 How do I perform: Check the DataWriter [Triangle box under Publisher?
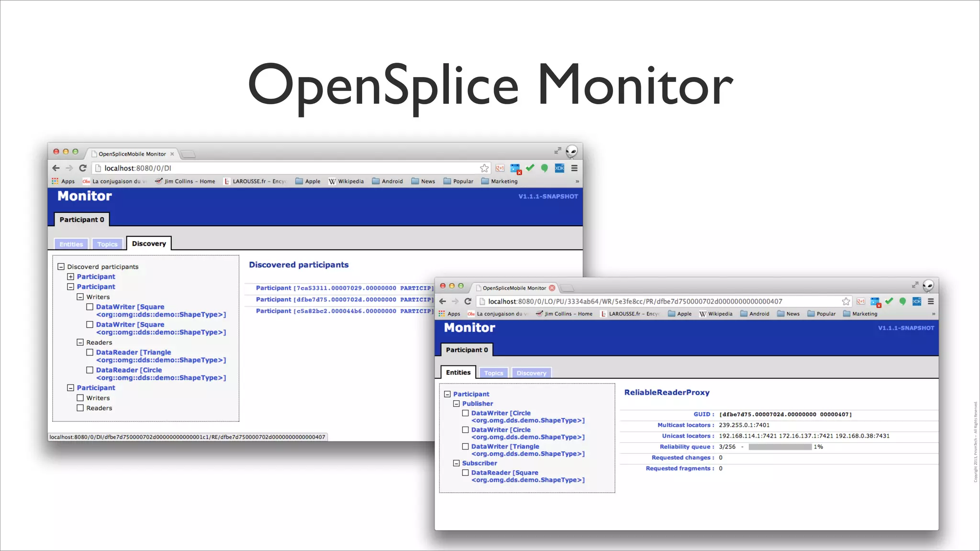(x=465, y=446)
